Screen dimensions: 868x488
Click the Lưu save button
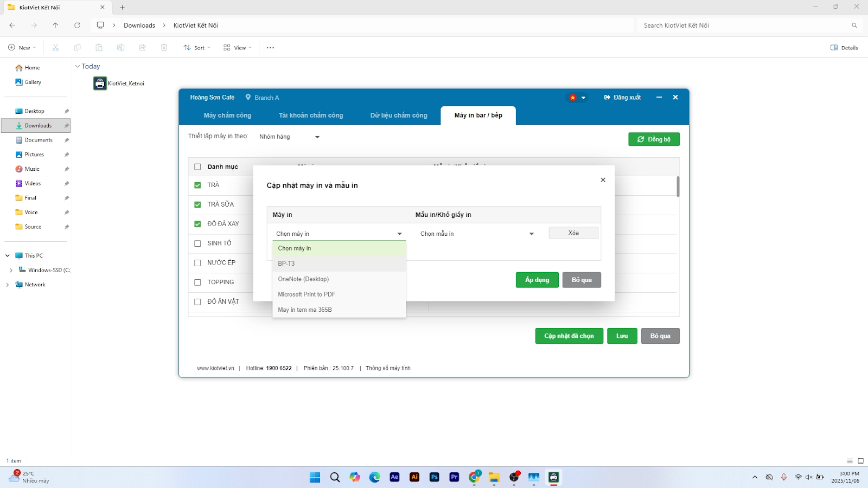click(x=622, y=336)
